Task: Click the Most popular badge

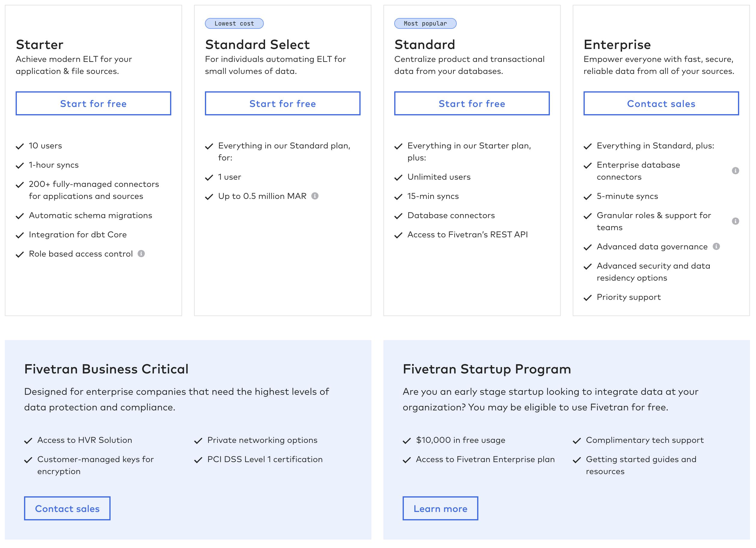Action: point(425,24)
